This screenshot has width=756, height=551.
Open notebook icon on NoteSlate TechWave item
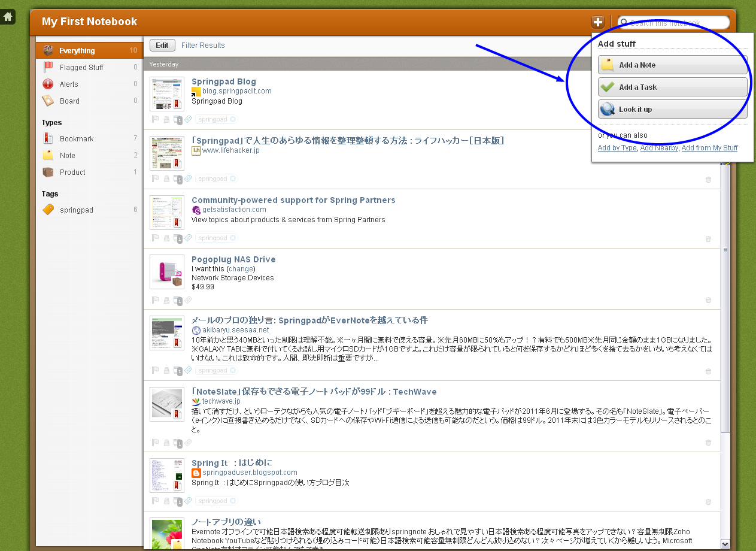pos(177,443)
